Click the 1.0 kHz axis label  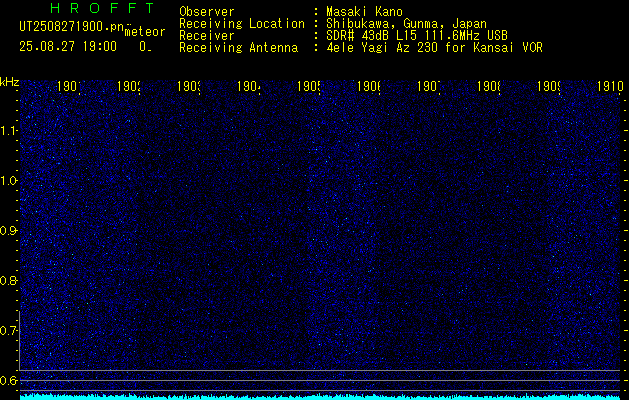pyautogui.click(x=8, y=181)
